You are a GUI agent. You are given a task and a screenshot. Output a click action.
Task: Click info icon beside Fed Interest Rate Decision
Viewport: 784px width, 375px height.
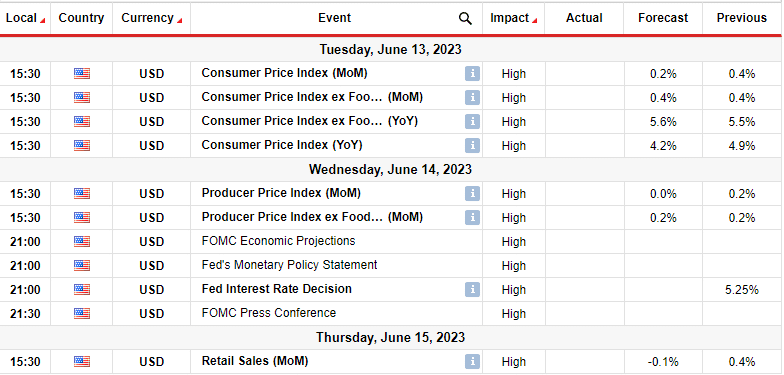tap(472, 290)
